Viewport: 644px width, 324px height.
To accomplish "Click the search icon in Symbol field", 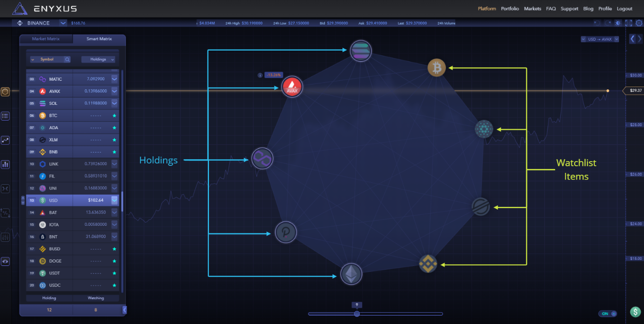I will (67, 60).
